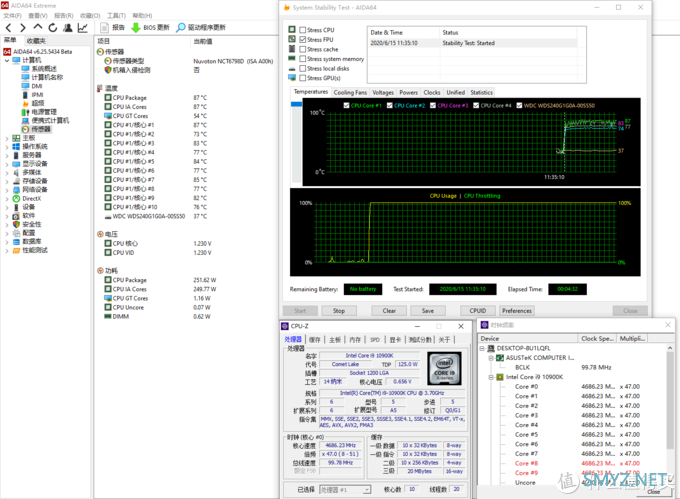Click AIDA64 v6.25.5434 Beta root icon

7,52
